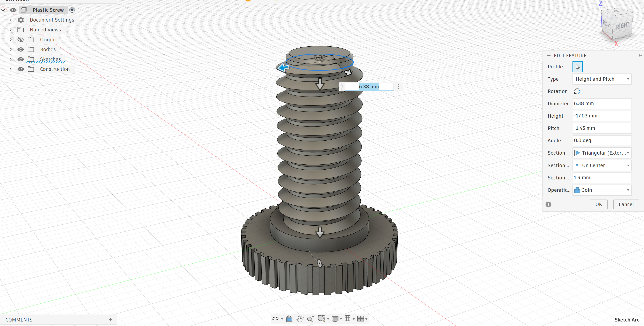The image size is (644, 326).
Task: Open Viewports layout icon
Action: (360, 319)
